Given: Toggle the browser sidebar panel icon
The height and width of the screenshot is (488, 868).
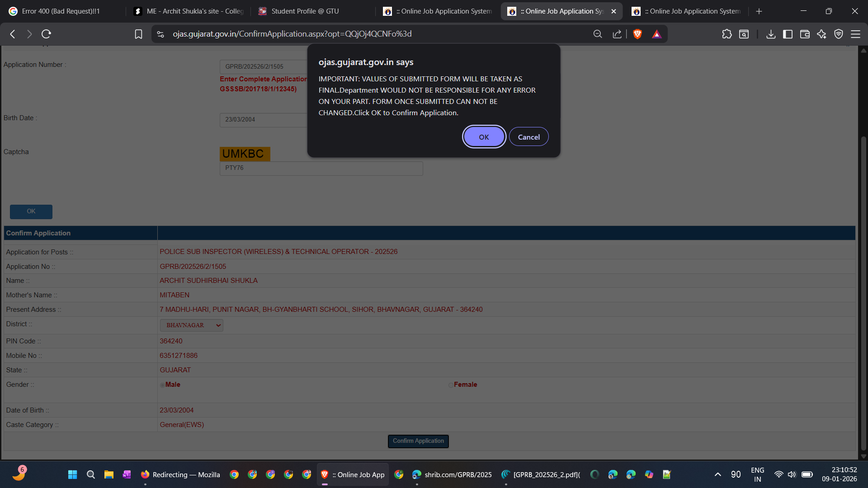Looking at the screenshot, I should 788,34.
